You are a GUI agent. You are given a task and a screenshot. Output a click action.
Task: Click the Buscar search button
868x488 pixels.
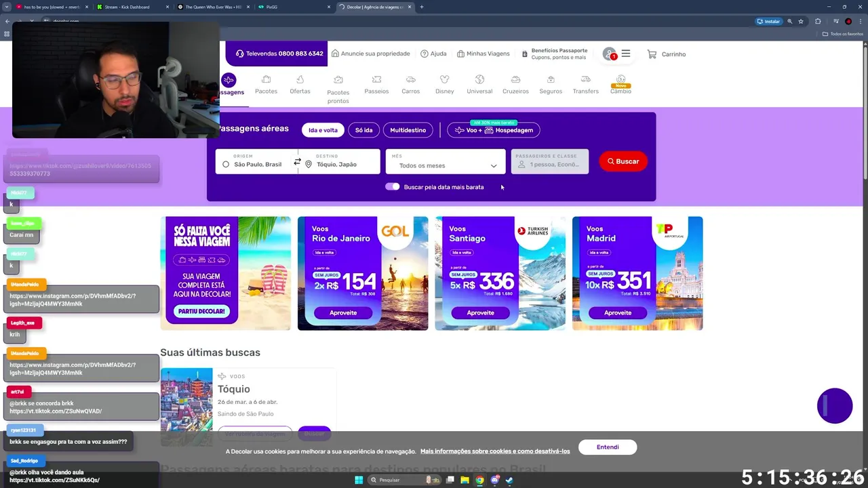[623, 161]
